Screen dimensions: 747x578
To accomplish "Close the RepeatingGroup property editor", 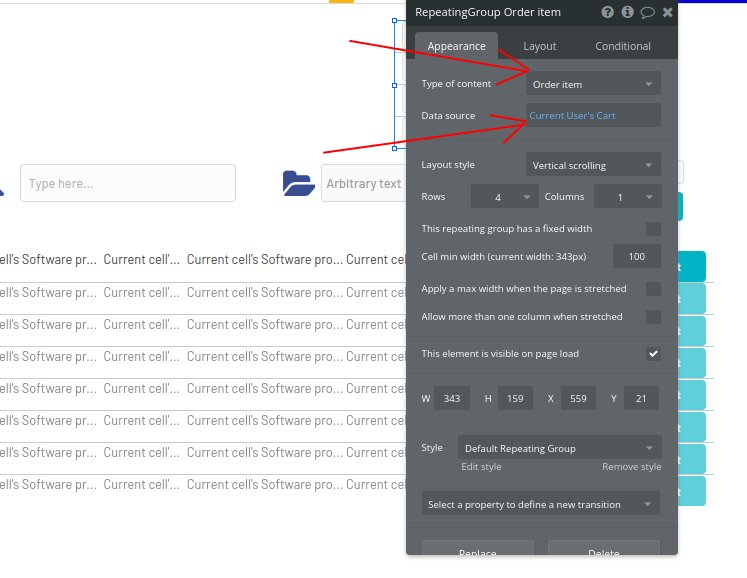I will 668,12.
